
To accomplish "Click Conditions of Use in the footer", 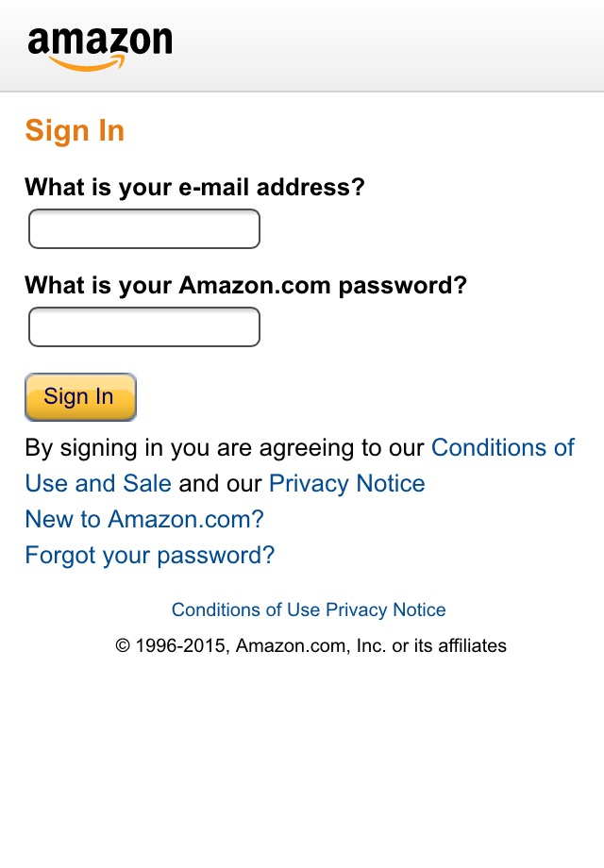I will (241, 609).
